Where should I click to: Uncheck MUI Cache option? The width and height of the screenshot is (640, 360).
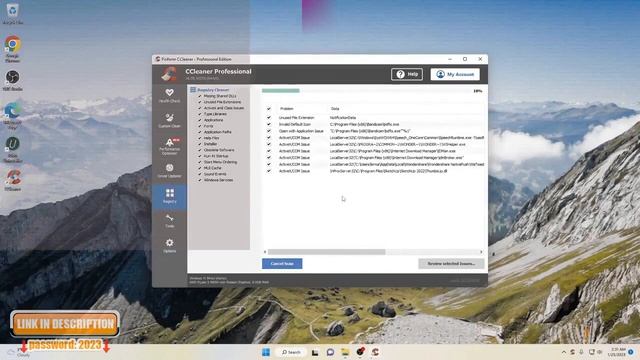click(x=200, y=168)
